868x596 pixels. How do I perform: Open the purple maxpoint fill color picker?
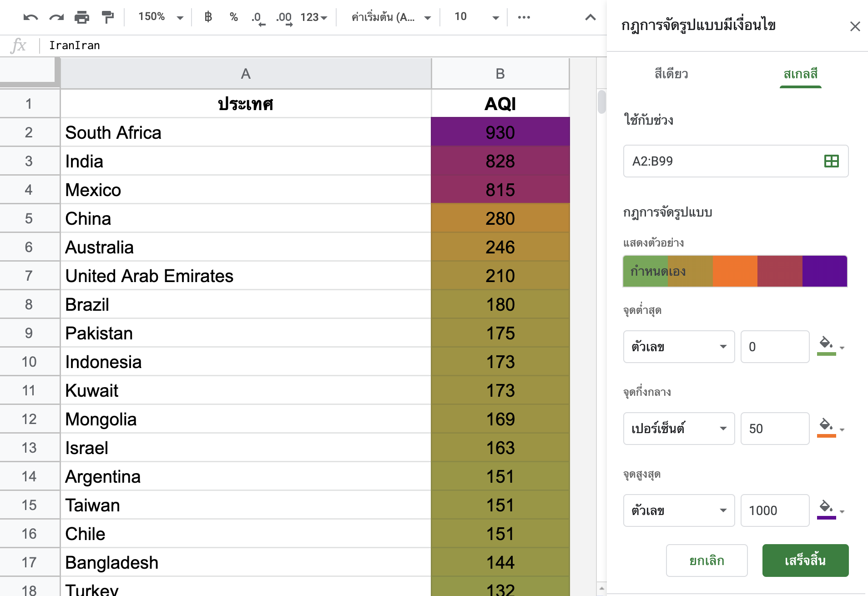click(x=831, y=510)
